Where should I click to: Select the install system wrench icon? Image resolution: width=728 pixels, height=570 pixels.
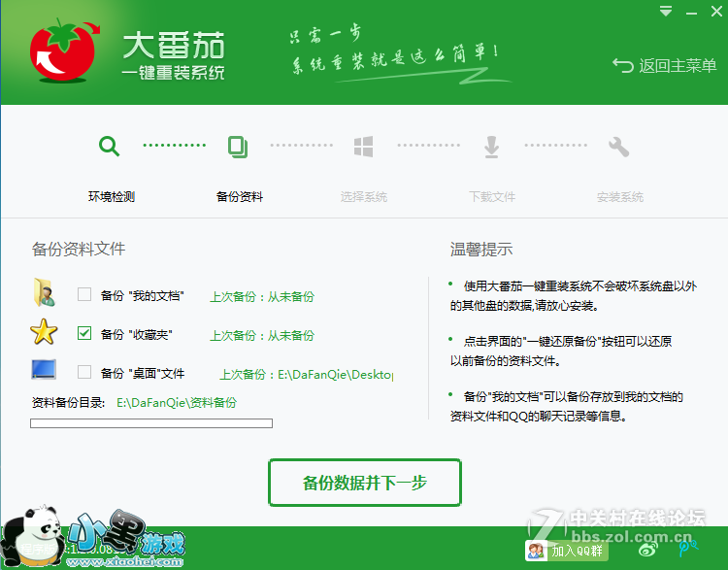pyautogui.click(x=619, y=147)
